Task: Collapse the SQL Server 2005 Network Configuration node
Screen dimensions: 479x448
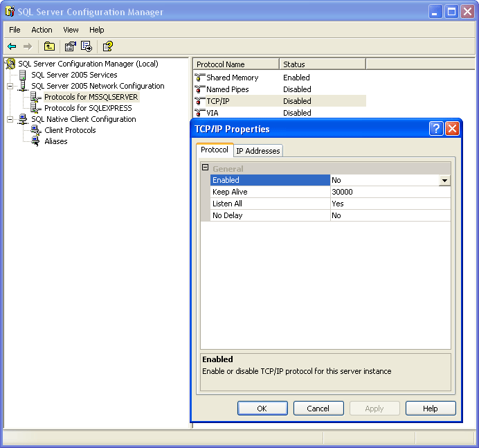Action: click(10, 86)
